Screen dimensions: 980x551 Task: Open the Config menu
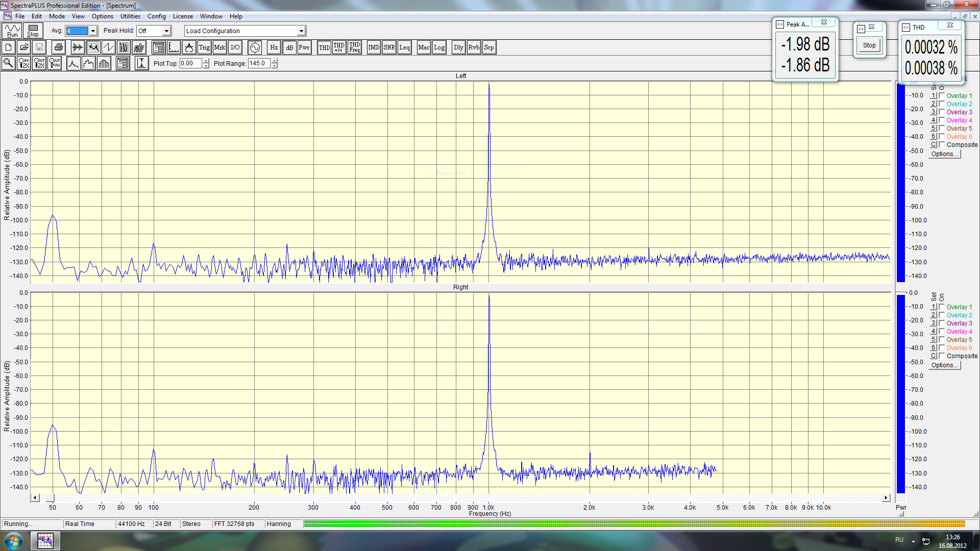click(x=156, y=16)
